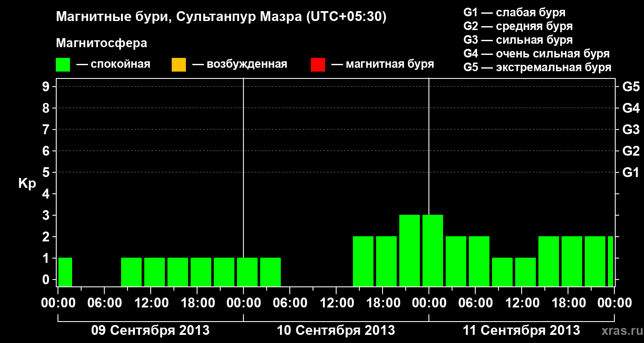644x343 pixels.
Task: Click the 'G2 — средняя буря' legend line
Action: (x=518, y=26)
